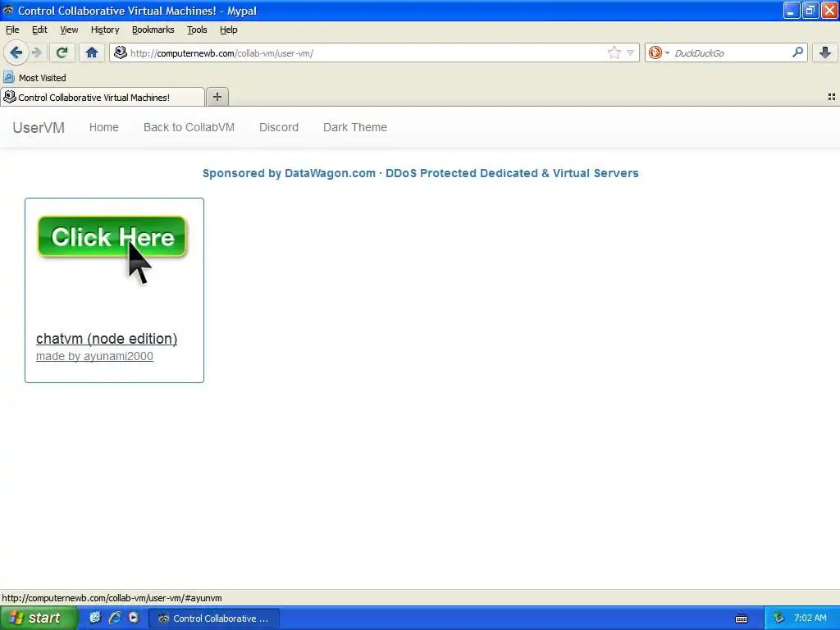Viewport: 840px width, 630px height.
Task: Click the UserVM brand link
Action: click(x=39, y=127)
